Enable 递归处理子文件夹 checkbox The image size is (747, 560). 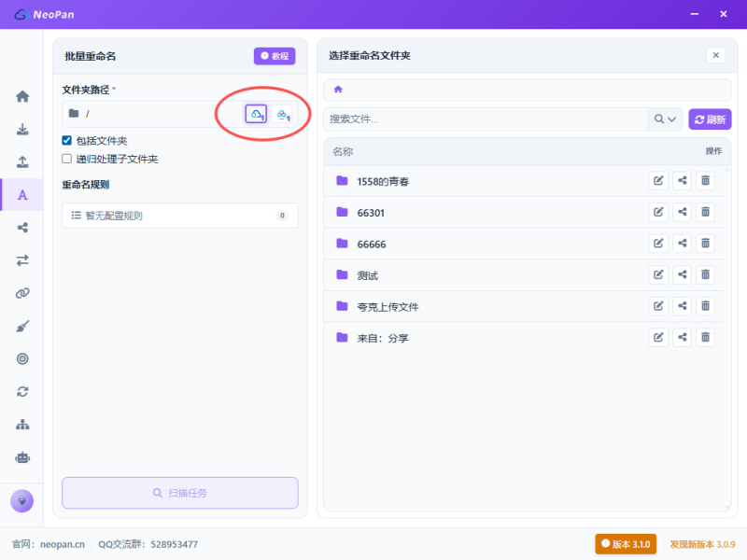(67, 159)
